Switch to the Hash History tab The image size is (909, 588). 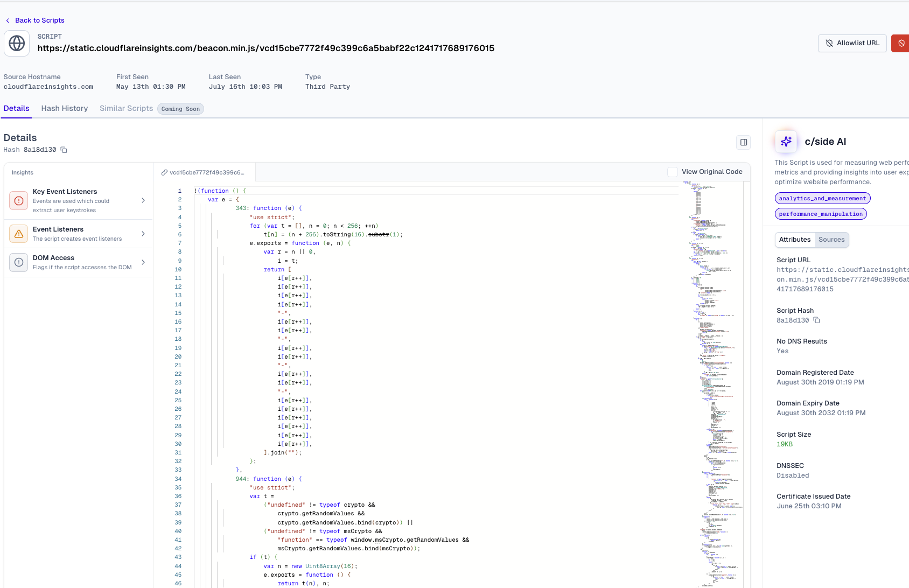[65, 108]
